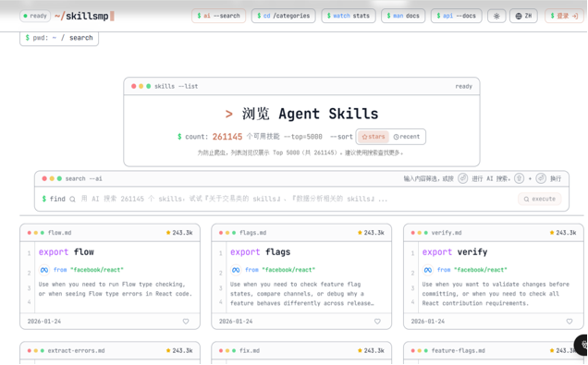Click the 登录 login button
Screen dimensions: 588x365
564,16
